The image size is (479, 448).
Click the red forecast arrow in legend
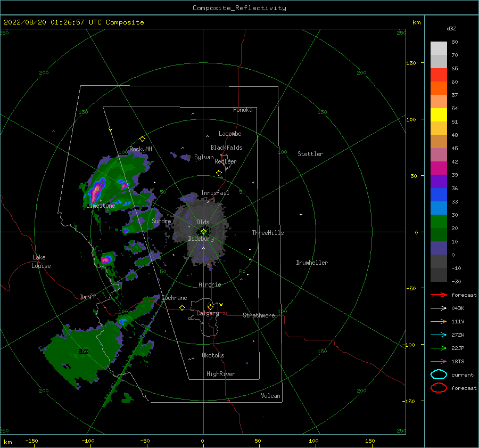click(439, 295)
